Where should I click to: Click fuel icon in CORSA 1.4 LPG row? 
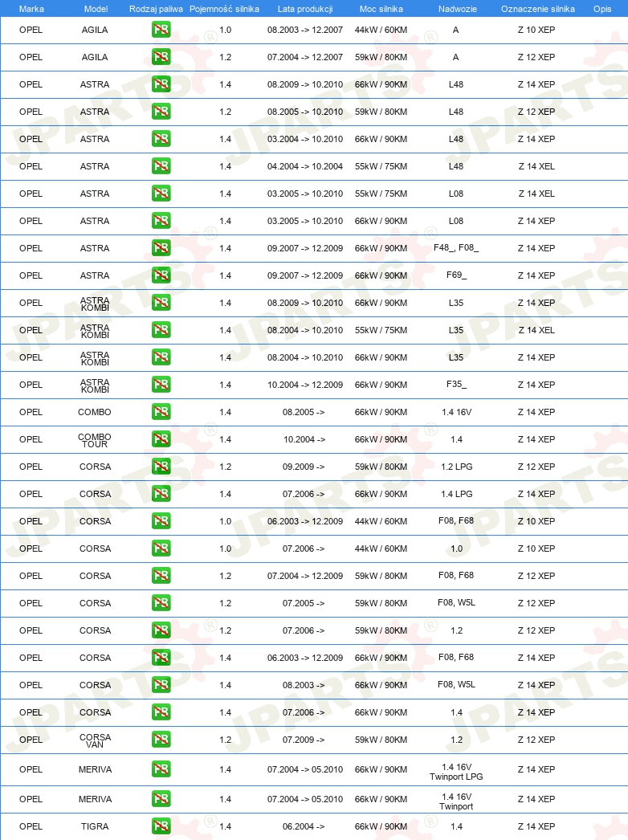[161, 494]
